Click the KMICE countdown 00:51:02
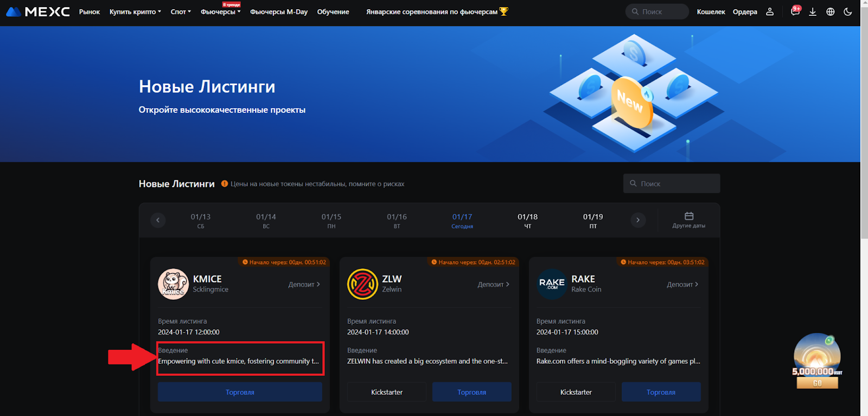The width and height of the screenshot is (868, 416). (x=284, y=262)
